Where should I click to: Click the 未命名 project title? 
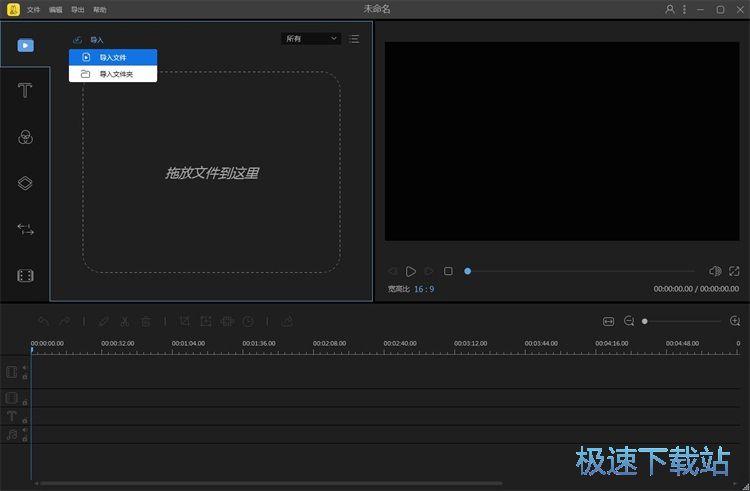coord(376,9)
